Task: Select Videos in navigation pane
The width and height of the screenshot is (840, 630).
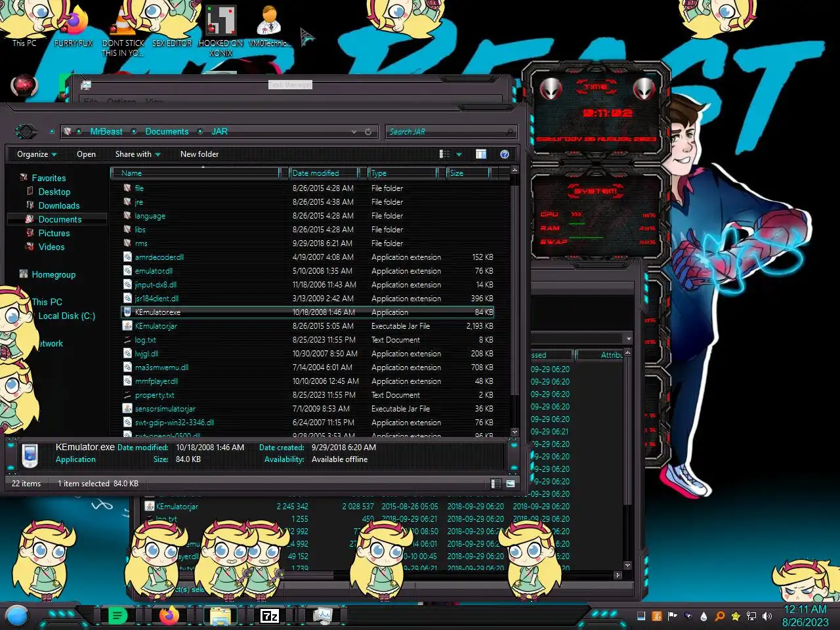Action: pyautogui.click(x=51, y=247)
